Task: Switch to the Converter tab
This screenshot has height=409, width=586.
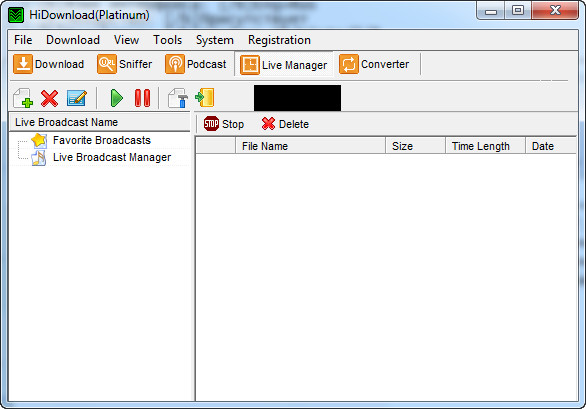Action: [374, 64]
